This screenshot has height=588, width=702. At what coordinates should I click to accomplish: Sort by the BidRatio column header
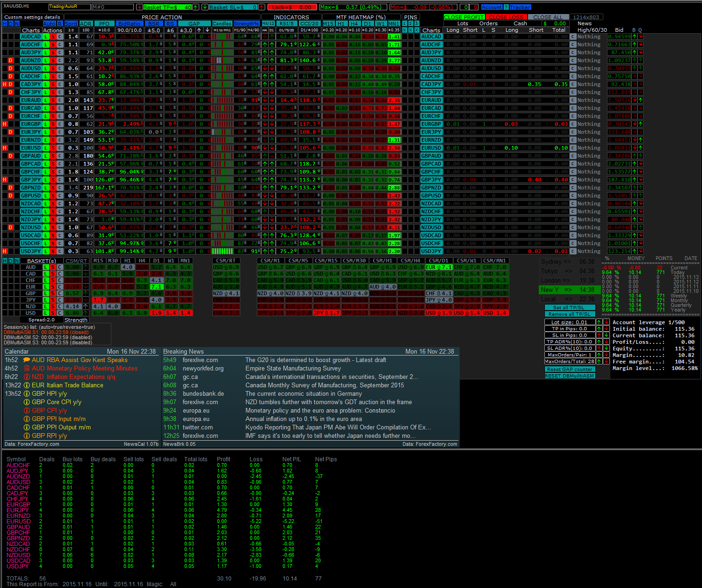(130, 23)
